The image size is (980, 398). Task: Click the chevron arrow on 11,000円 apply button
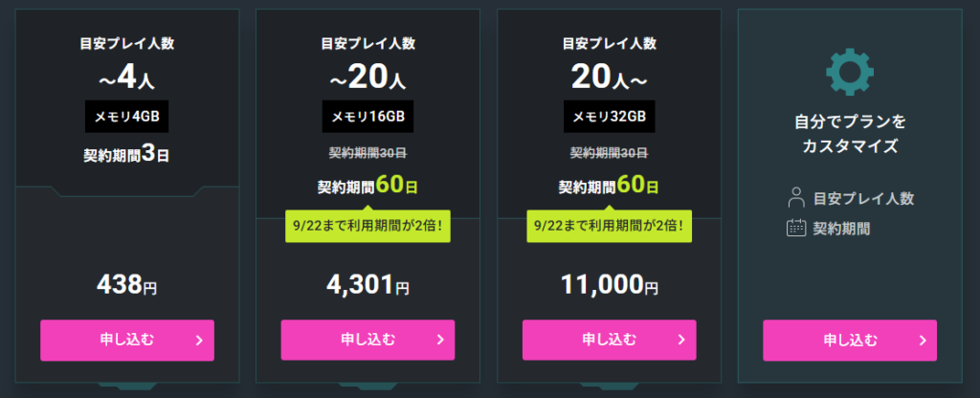pyautogui.click(x=681, y=340)
